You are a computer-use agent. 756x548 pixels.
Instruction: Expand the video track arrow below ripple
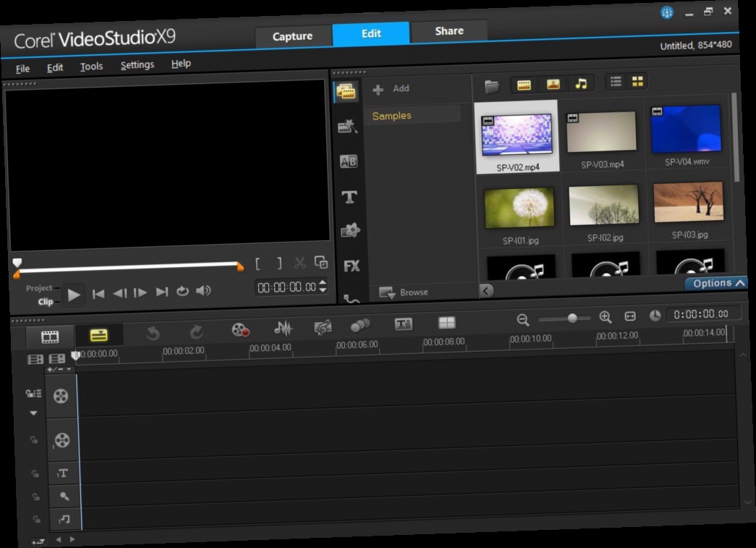click(x=33, y=413)
